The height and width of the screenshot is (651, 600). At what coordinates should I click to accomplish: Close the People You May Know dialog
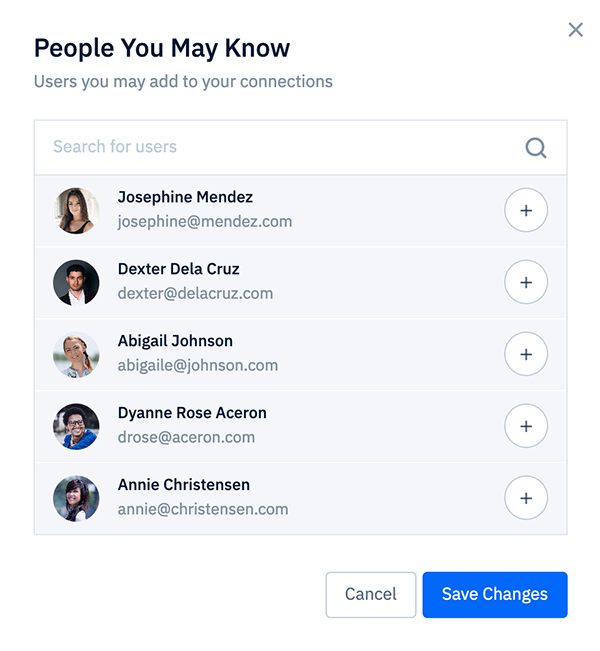[x=575, y=30]
